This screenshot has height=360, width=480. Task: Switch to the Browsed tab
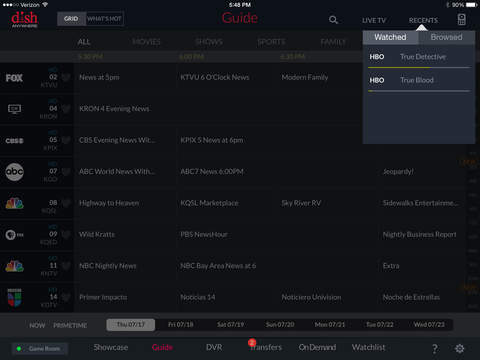point(447,37)
